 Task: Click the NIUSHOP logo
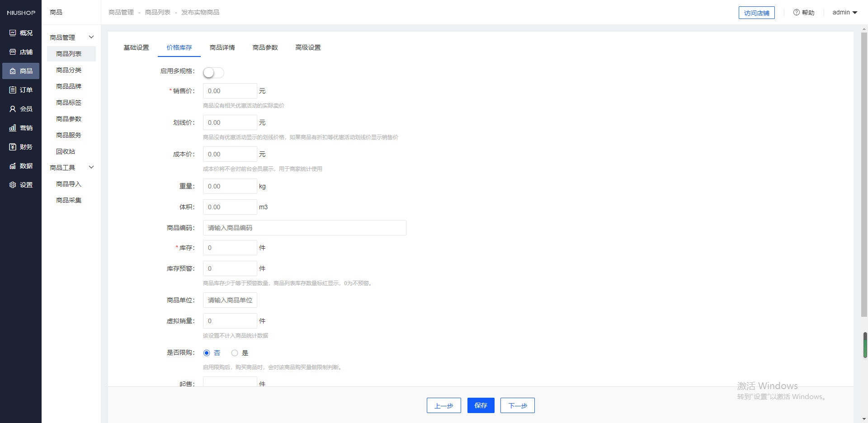tap(21, 13)
